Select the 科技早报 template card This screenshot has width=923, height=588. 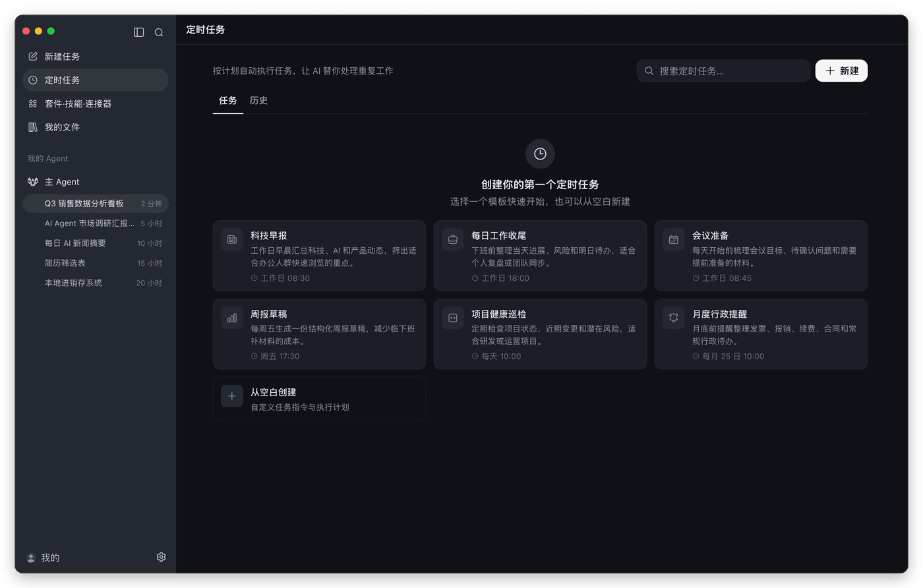pyautogui.click(x=319, y=256)
